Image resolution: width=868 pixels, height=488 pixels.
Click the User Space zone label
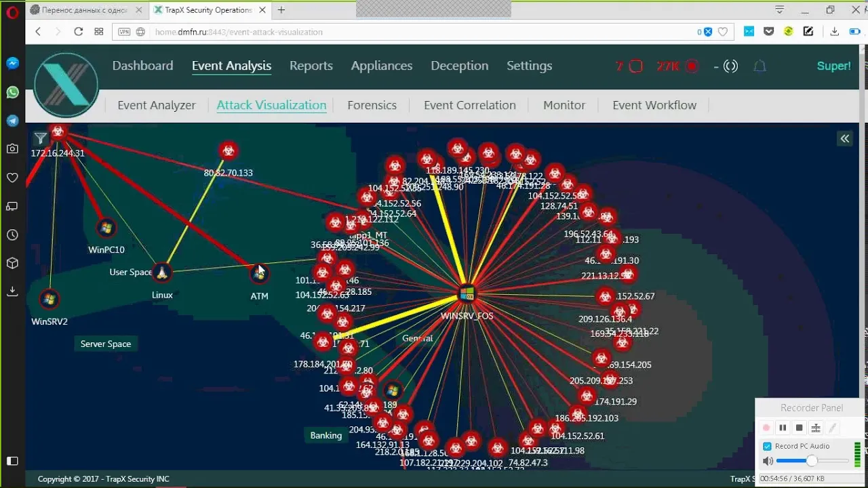point(130,272)
